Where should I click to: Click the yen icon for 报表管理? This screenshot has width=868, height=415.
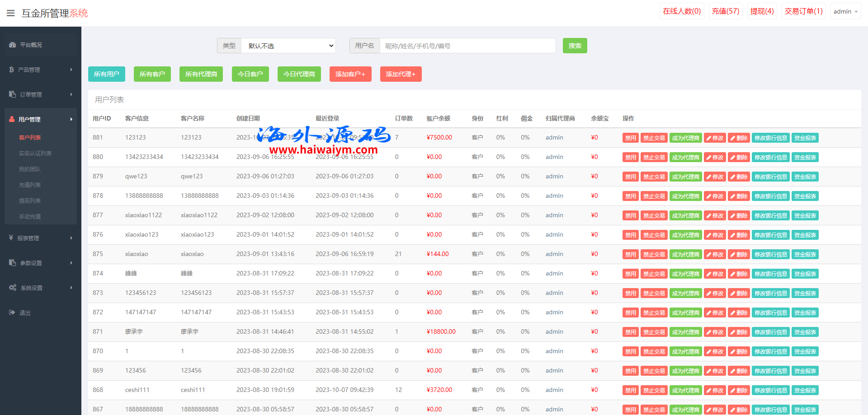[x=11, y=238]
